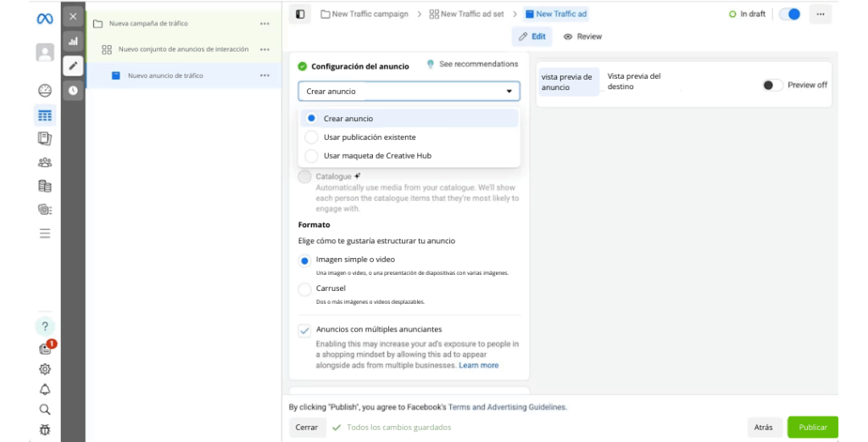This screenshot has width=868, height=442.
Task: Choose Usar publicación existente option
Action: coord(311,137)
